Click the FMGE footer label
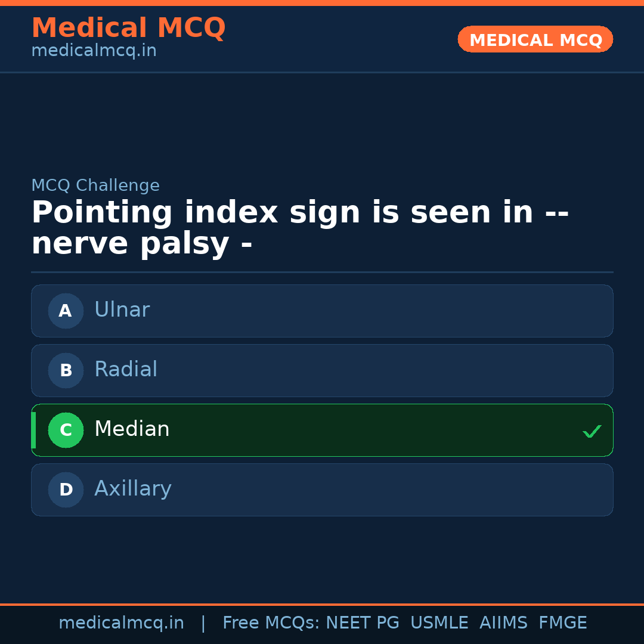Image resolution: width=644 pixels, height=644 pixels. point(562,622)
